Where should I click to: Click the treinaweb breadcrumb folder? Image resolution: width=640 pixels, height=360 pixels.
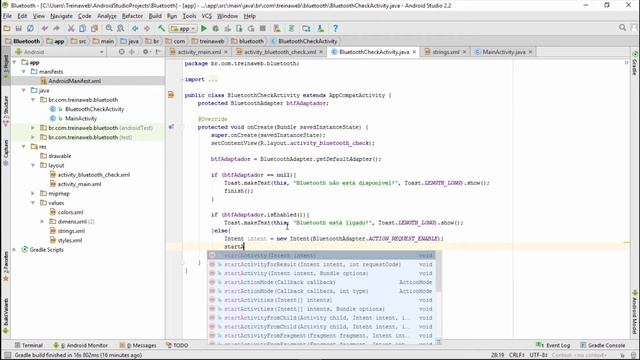click(x=208, y=41)
